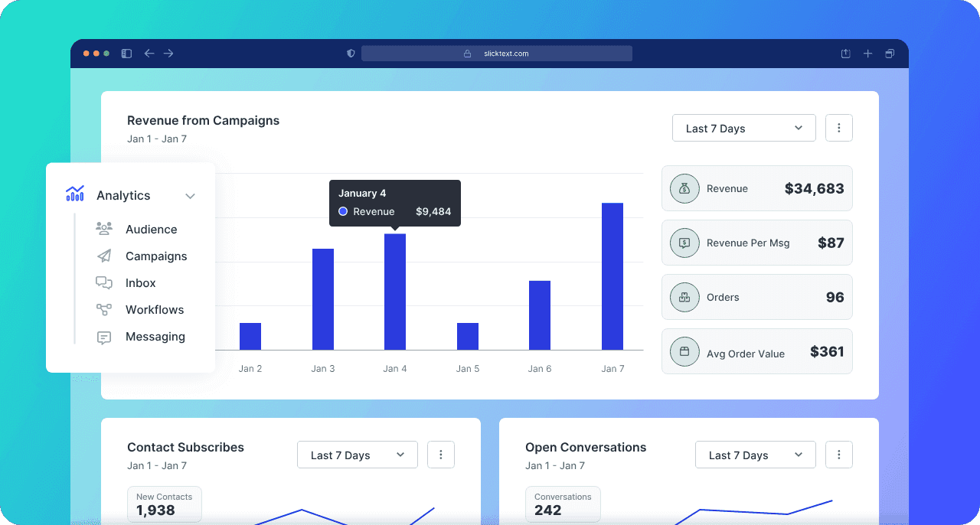Viewport: 980px width, 525px height.
Task: Click the Inbox chat bubbles icon
Action: (x=104, y=282)
